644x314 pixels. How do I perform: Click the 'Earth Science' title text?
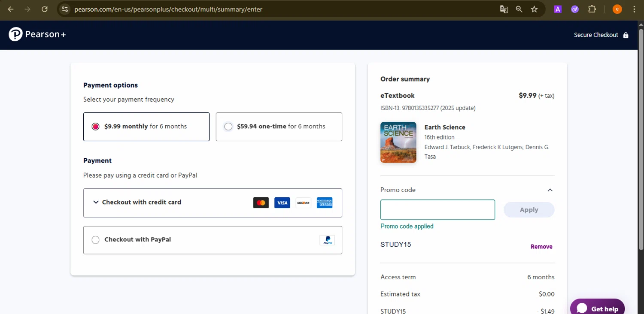[x=445, y=127]
